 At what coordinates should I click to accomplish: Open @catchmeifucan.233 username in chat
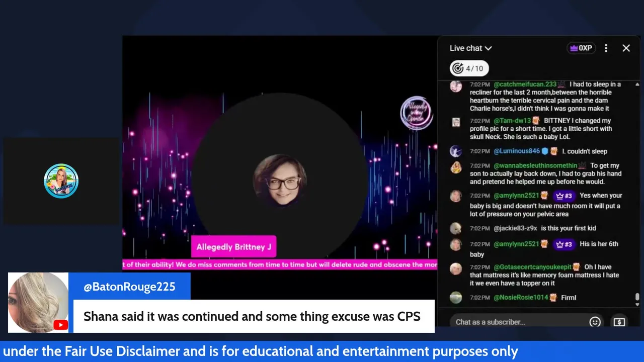[x=525, y=84]
